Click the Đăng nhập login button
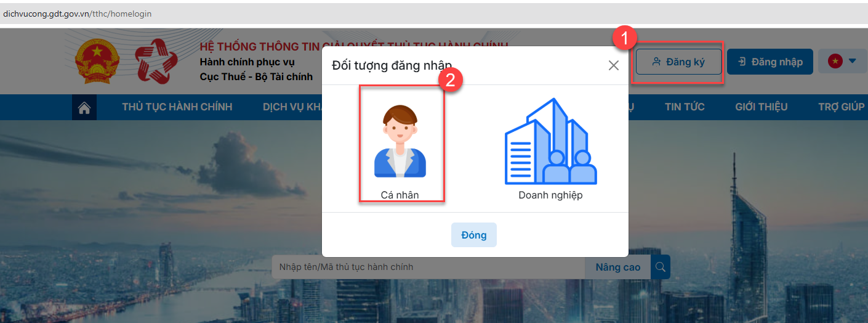The height and width of the screenshot is (323, 868). [x=770, y=62]
